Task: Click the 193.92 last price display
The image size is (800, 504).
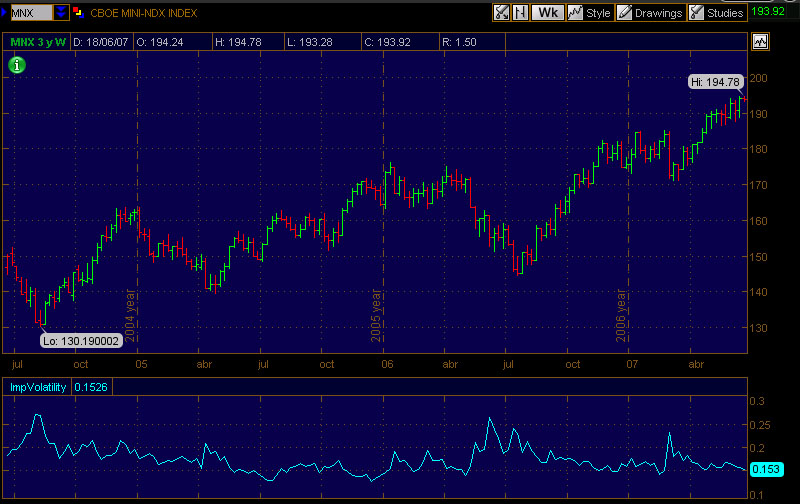Action: pyautogui.click(x=767, y=13)
